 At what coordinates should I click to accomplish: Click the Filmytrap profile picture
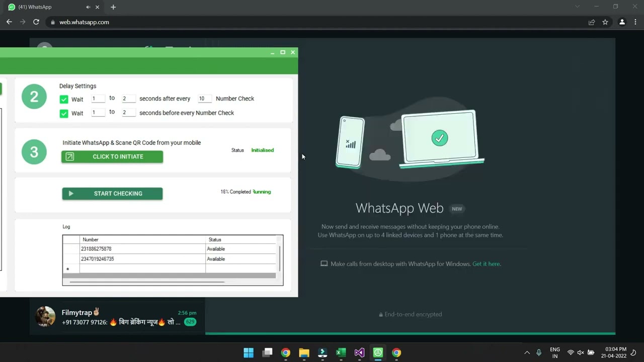coord(45,317)
